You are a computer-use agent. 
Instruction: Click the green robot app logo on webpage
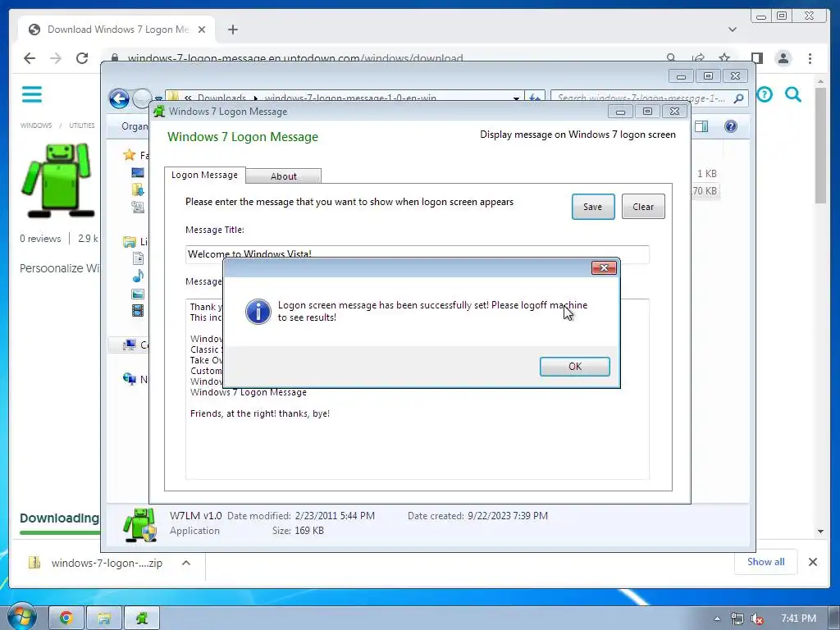coord(57,180)
